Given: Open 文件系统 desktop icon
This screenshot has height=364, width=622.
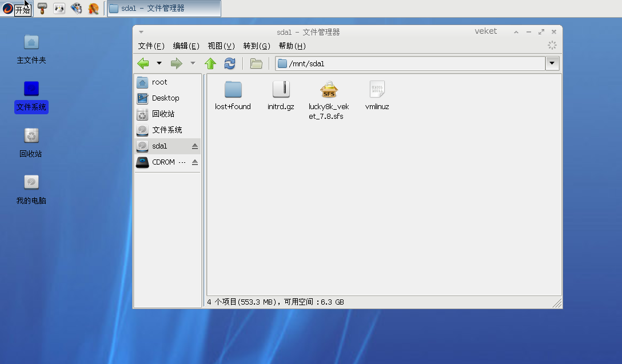Looking at the screenshot, I should 31,97.
